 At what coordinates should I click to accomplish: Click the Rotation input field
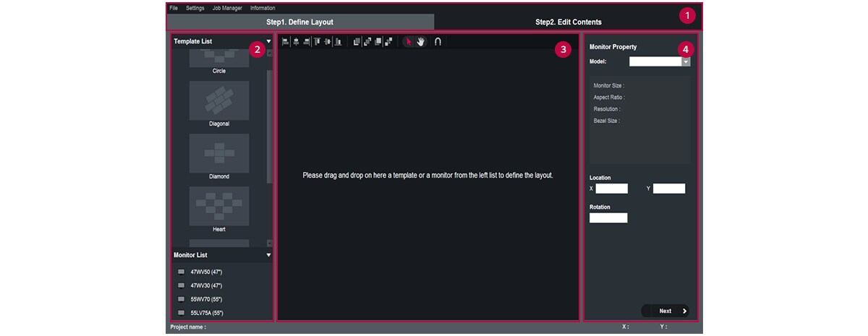click(x=608, y=217)
